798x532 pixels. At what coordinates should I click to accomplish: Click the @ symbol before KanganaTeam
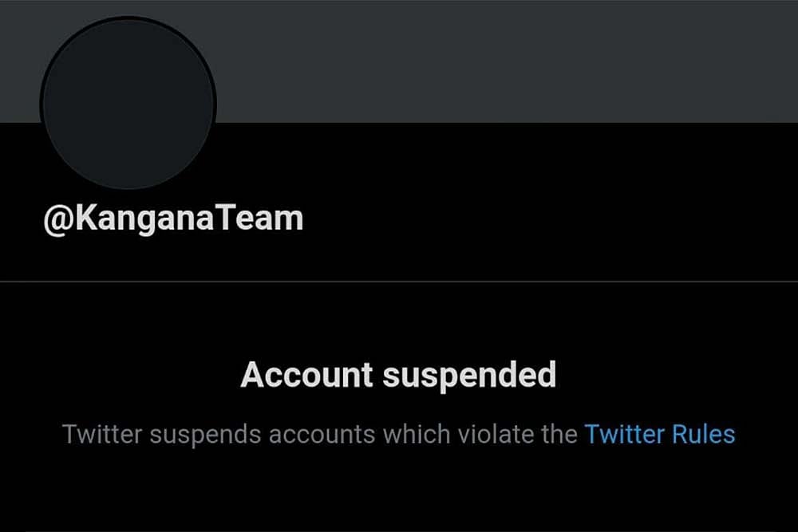58,219
